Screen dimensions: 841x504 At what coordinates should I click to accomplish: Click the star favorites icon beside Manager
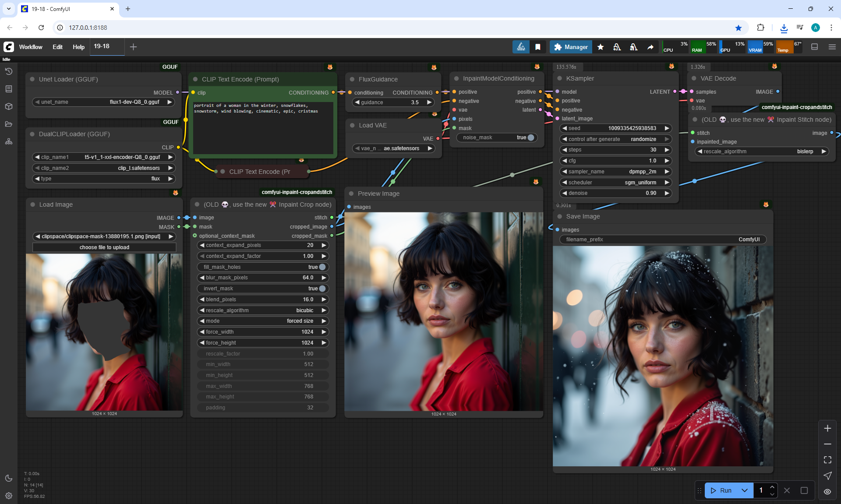[x=601, y=47]
